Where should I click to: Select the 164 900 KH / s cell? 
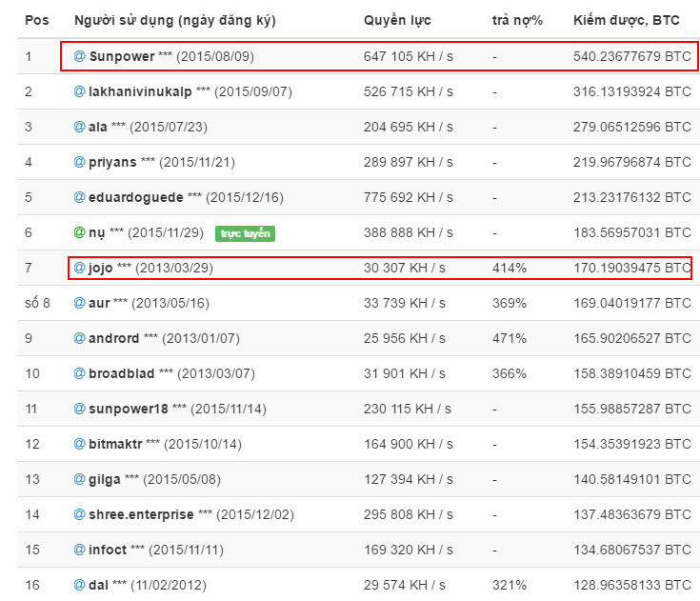tap(408, 444)
